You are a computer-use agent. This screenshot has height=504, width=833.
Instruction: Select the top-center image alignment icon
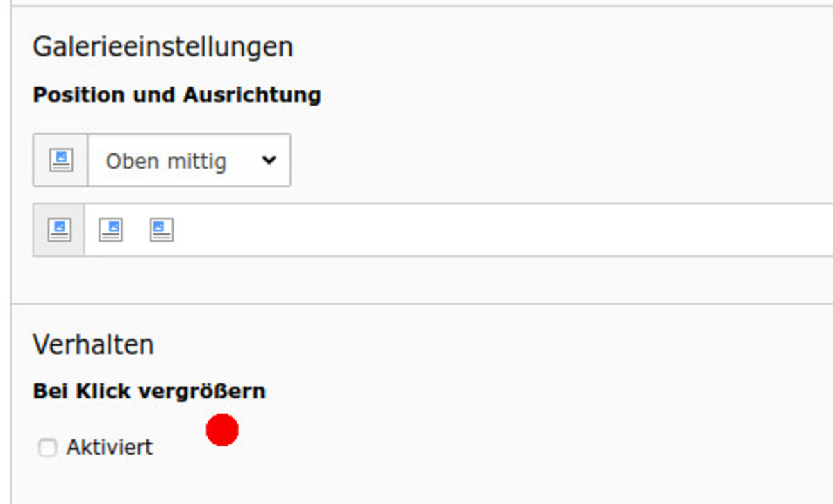click(x=59, y=230)
